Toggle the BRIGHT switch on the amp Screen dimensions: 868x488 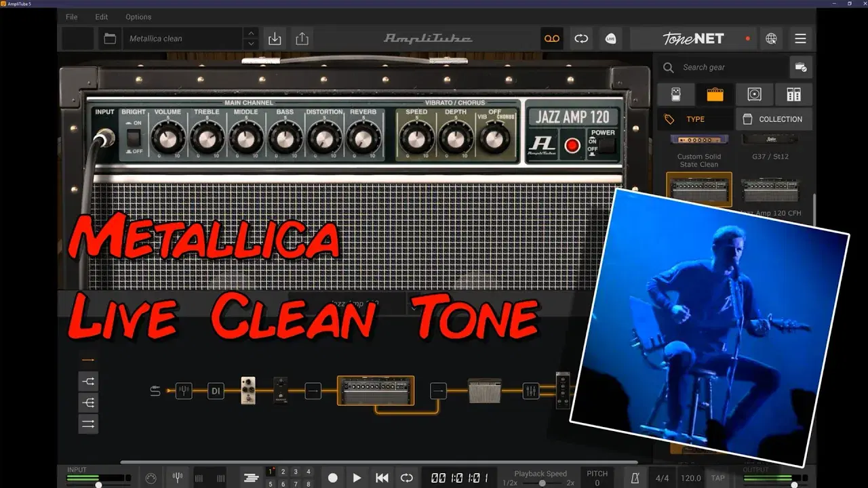click(133, 138)
